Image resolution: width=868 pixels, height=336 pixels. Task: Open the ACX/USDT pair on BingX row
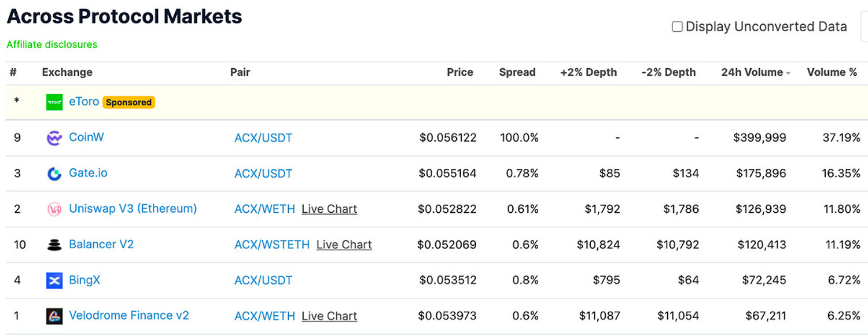[x=263, y=280]
